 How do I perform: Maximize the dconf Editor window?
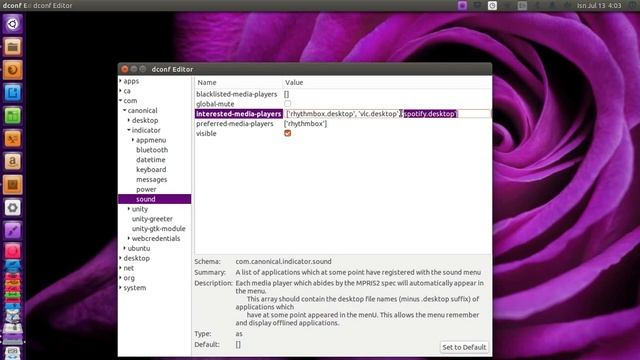coord(142,69)
